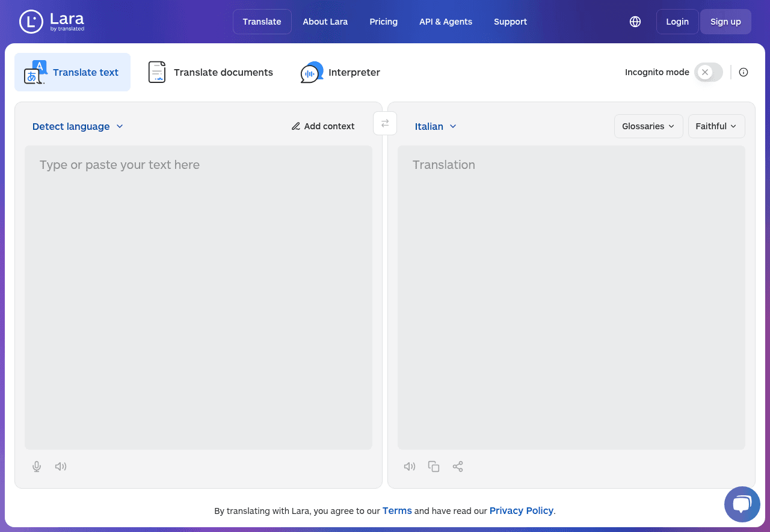Toggle Incognito mode switch on
770x532 pixels.
pos(708,72)
